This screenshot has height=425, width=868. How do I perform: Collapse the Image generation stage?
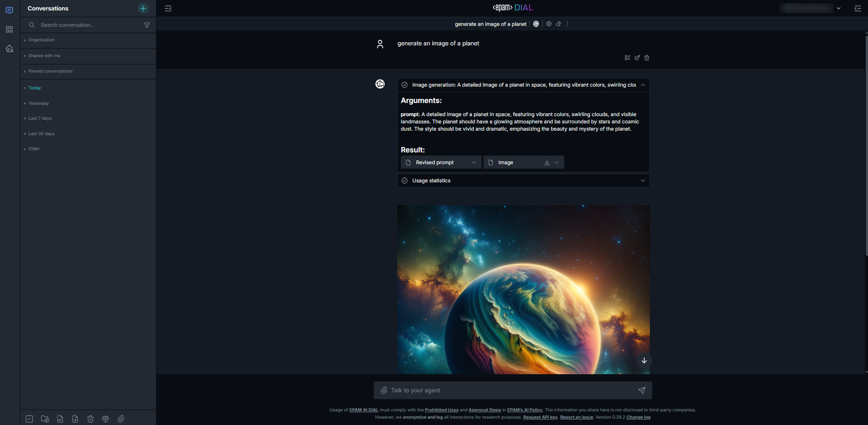coord(643,85)
